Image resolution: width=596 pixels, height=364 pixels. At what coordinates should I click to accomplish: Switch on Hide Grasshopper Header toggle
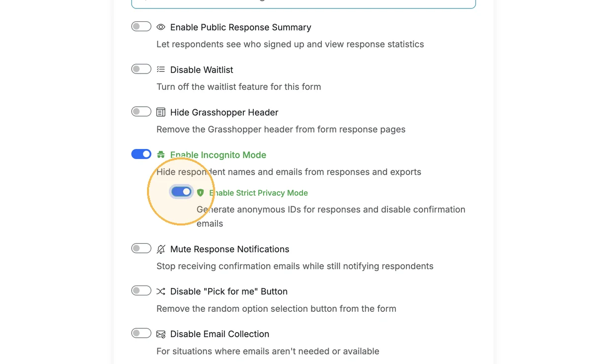(x=141, y=112)
